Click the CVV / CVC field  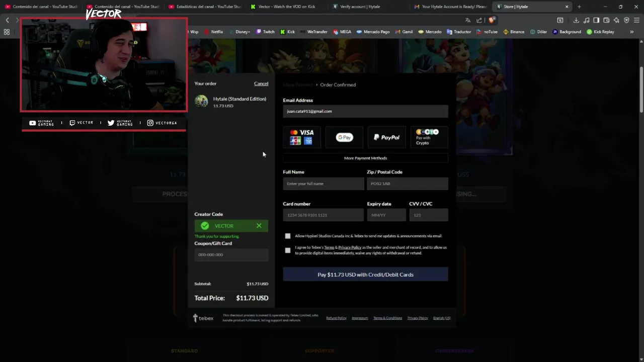429,215
